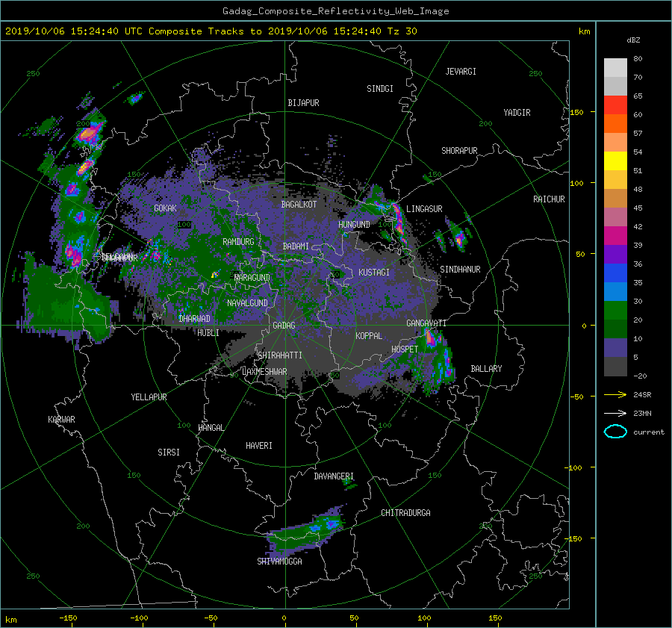The width and height of the screenshot is (672, 628).
Task: Click the SHIVAMOGGA city label
Action: tap(279, 561)
